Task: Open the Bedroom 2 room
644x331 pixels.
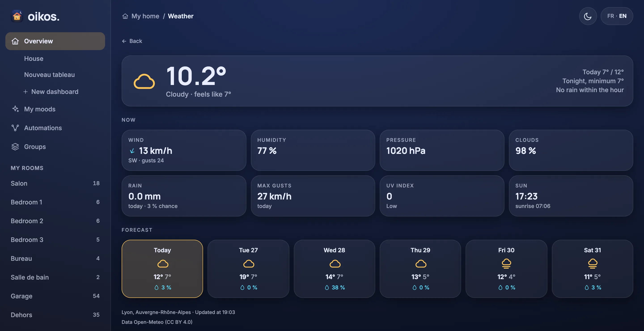Action: [x=55, y=221]
